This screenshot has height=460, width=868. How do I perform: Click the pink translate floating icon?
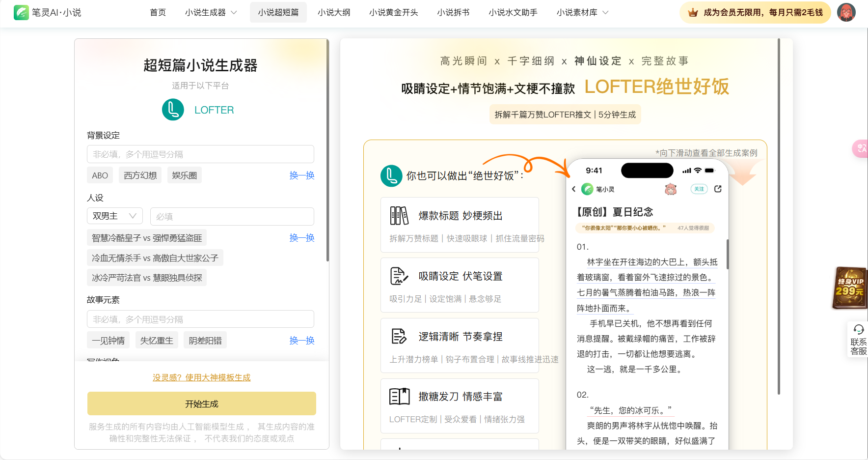pyautogui.click(x=861, y=148)
